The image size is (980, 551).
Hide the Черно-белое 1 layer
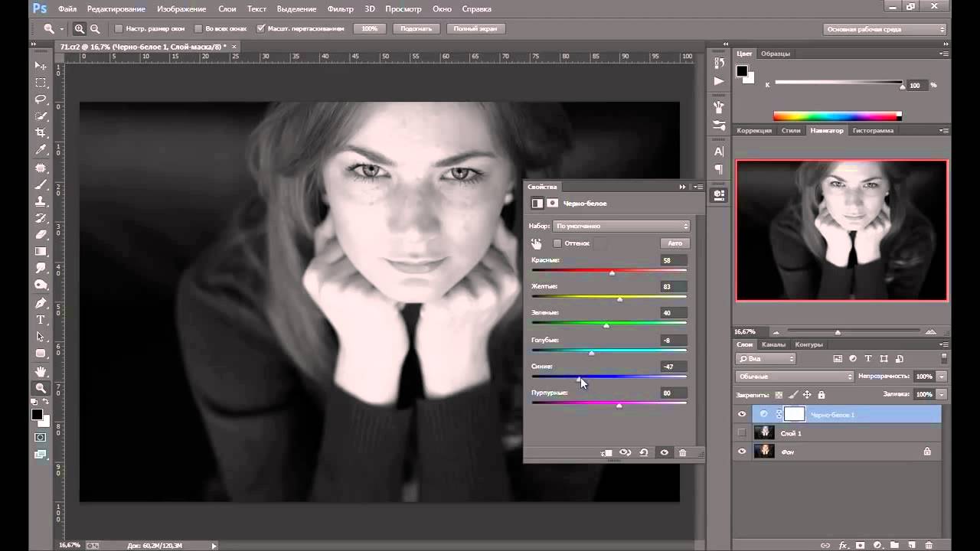pos(741,414)
